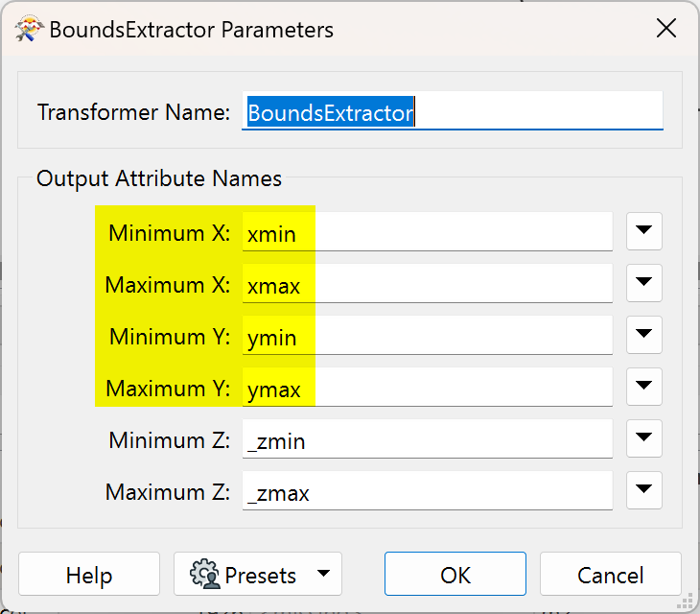Focus the Minimum Y text box
700x614 pixels.
click(427, 338)
